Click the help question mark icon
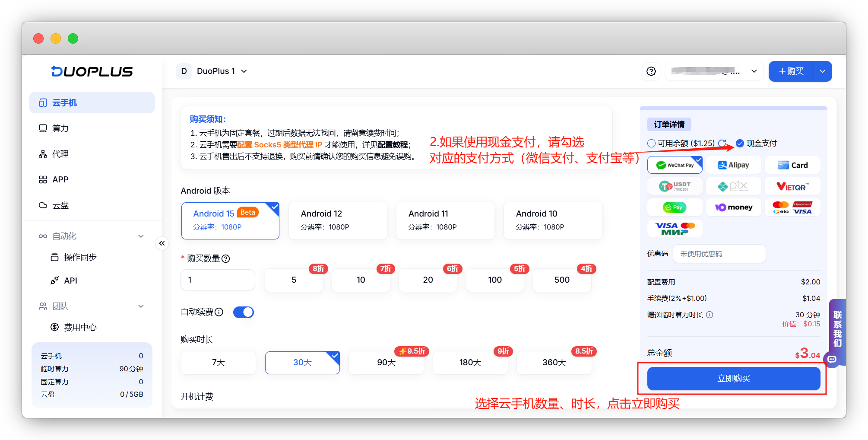Image resolution: width=868 pixels, height=440 pixels. point(651,71)
